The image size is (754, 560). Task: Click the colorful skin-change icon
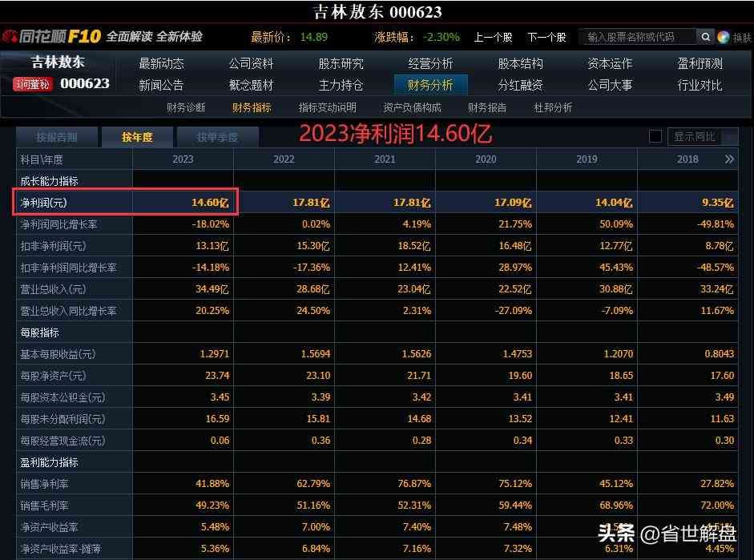point(724,37)
